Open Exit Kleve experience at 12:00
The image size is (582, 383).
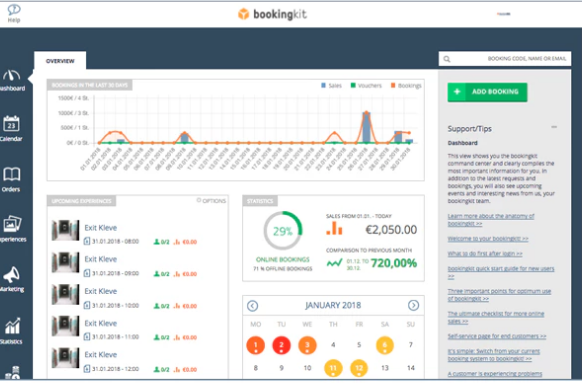tap(101, 354)
